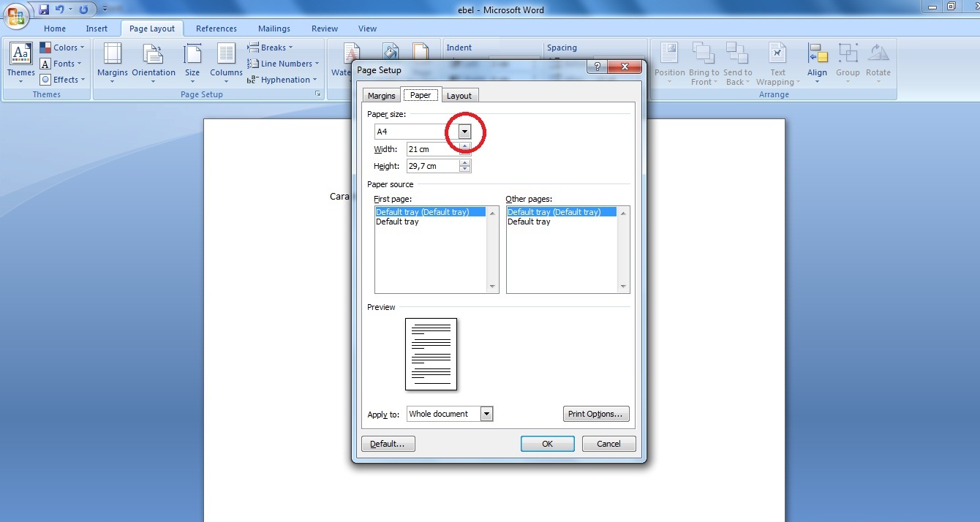Click the 'Whole document' Apply to value

444,414
